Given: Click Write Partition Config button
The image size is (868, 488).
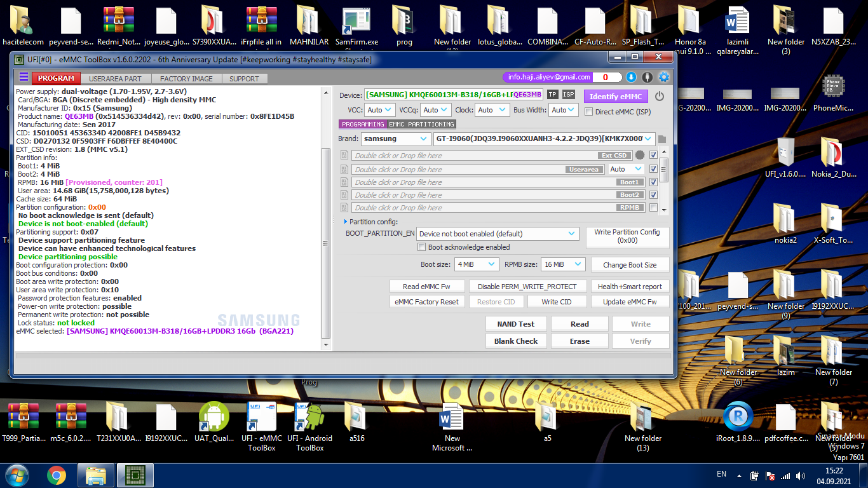Looking at the screenshot, I should pos(627,236).
